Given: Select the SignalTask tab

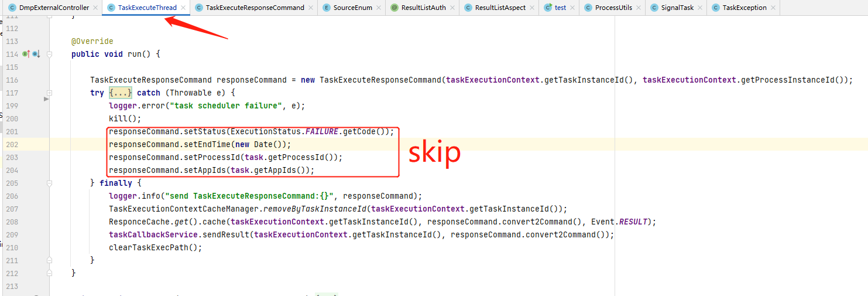Looking at the screenshot, I should pyautogui.click(x=677, y=8).
